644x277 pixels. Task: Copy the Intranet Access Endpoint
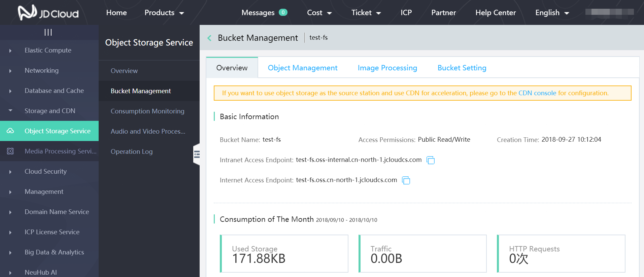click(431, 160)
